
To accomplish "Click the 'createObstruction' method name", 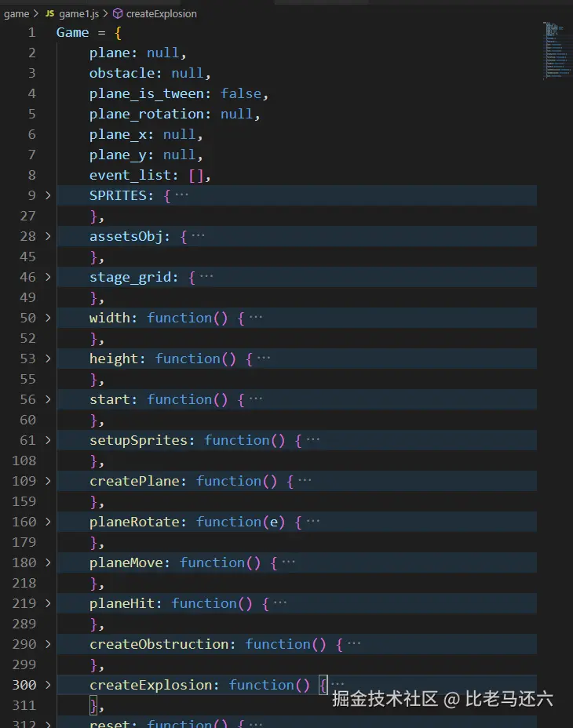I will pyautogui.click(x=159, y=644).
